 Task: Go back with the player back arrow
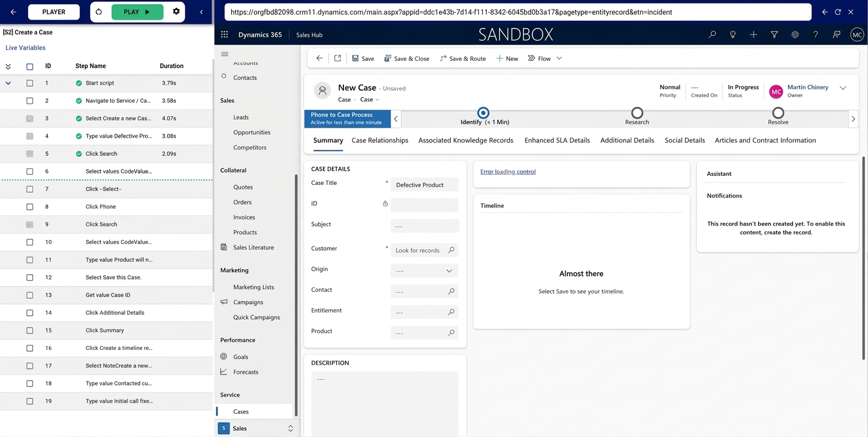click(13, 11)
